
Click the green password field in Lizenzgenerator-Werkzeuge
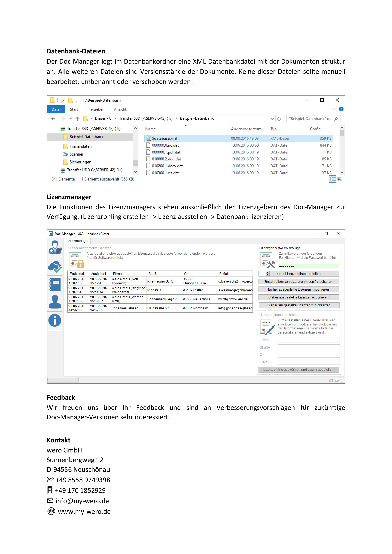[x=309, y=266]
